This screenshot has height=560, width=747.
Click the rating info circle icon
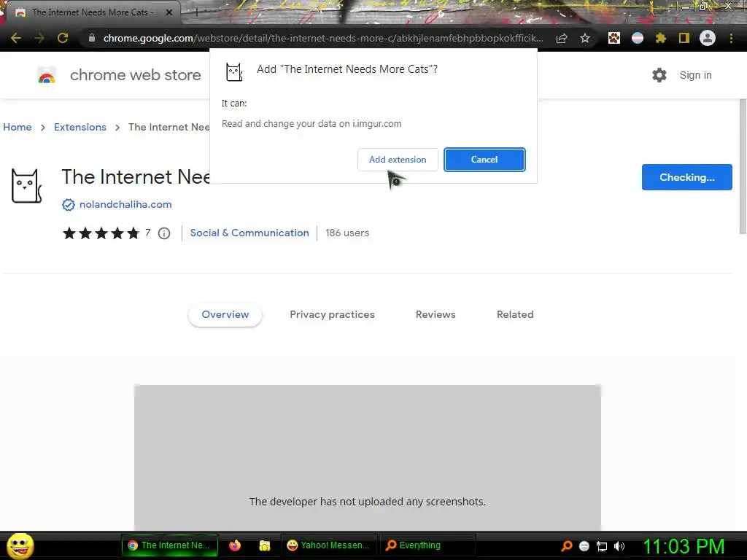(164, 233)
